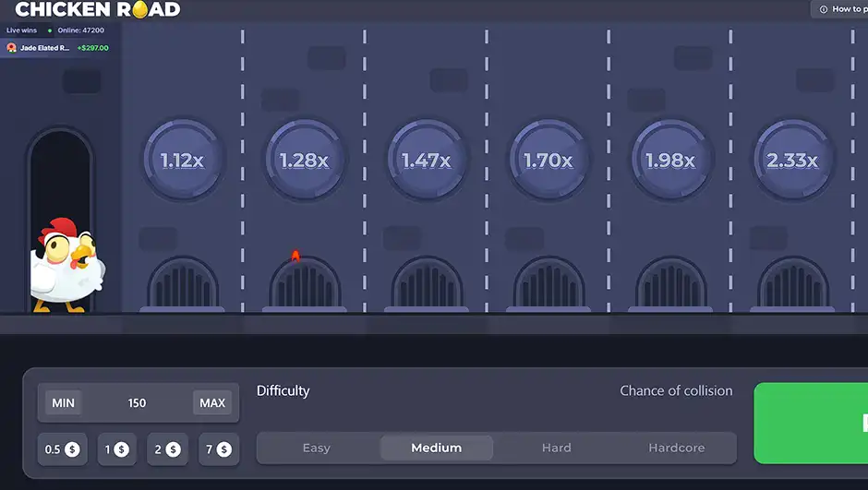Choose the 0.5 $ quick bet

tap(62, 449)
